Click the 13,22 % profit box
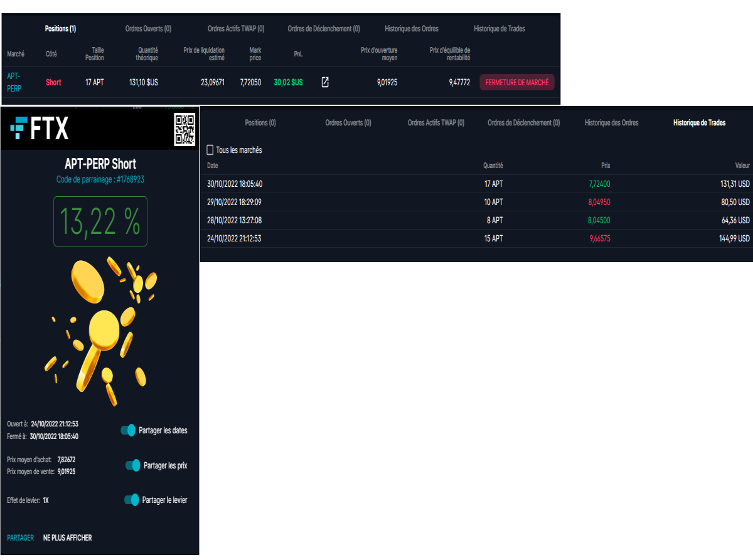Screen dimensions: 753x560 click(x=100, y=221)
